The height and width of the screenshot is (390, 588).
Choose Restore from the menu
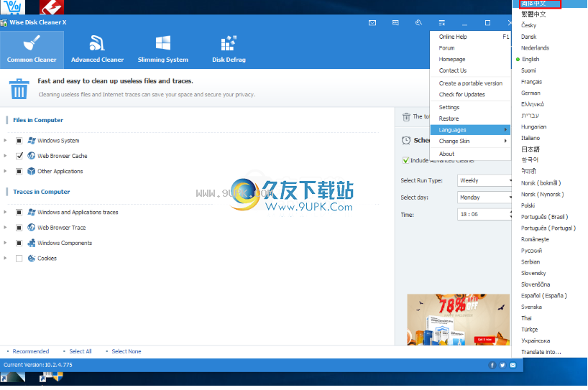coord(470,119)
